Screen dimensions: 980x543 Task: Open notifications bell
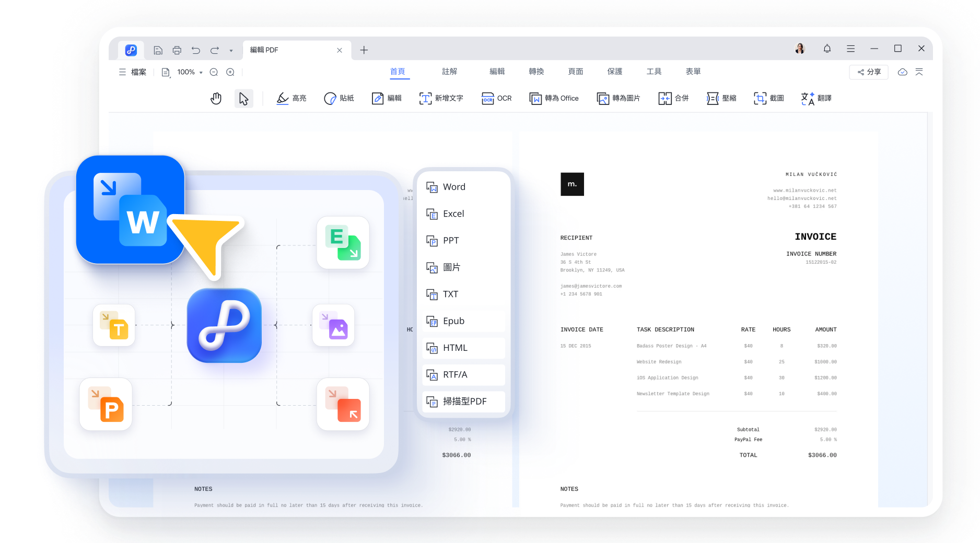click(827, 49)
